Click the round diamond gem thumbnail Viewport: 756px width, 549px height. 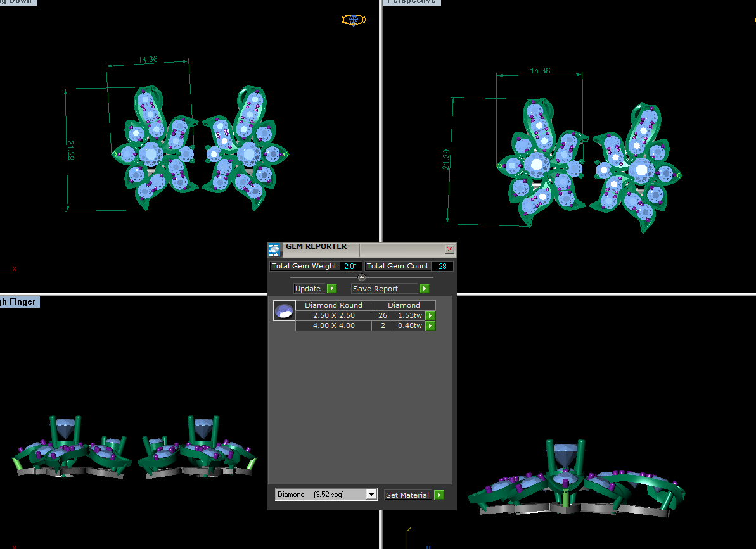284,311
